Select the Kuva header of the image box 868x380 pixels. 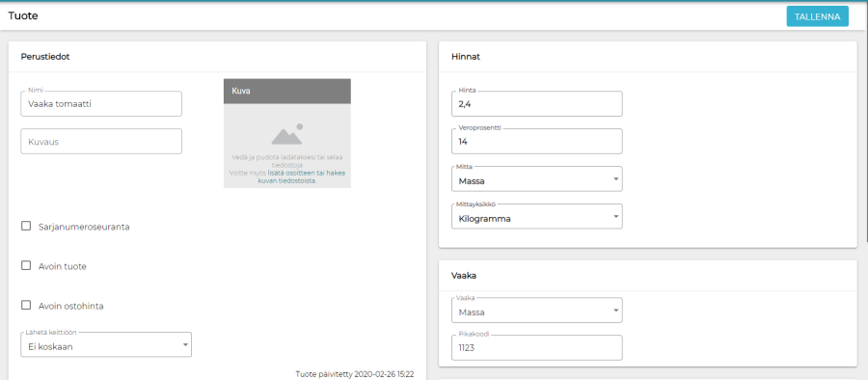[x=287, y=91]
